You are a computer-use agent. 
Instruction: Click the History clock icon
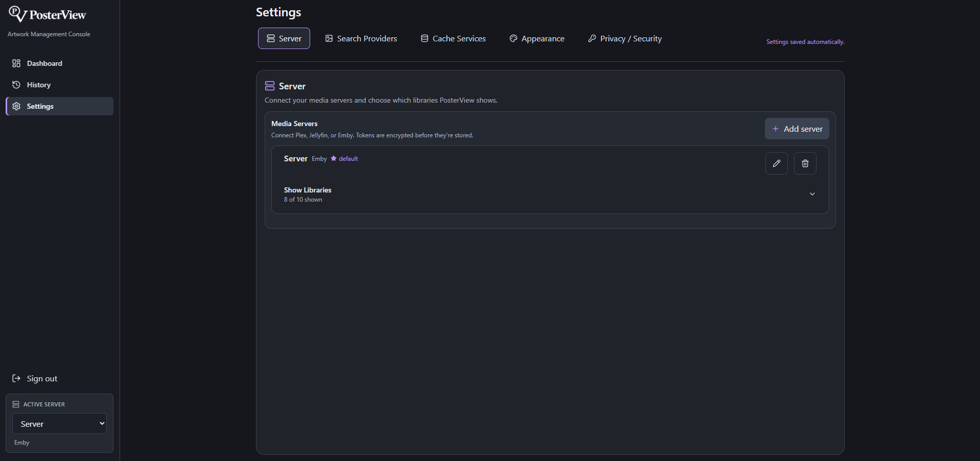click(16, 85)
